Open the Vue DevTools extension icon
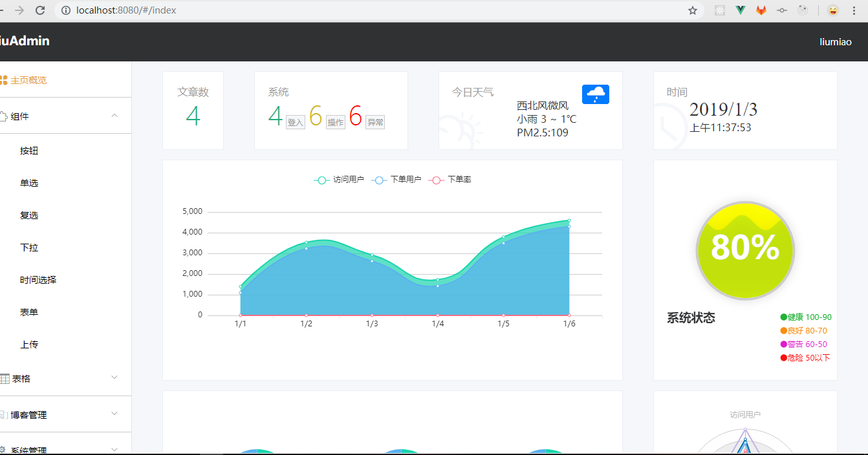Screen dimensions: 868x455 pyautogui.click(x=741, y=10)
